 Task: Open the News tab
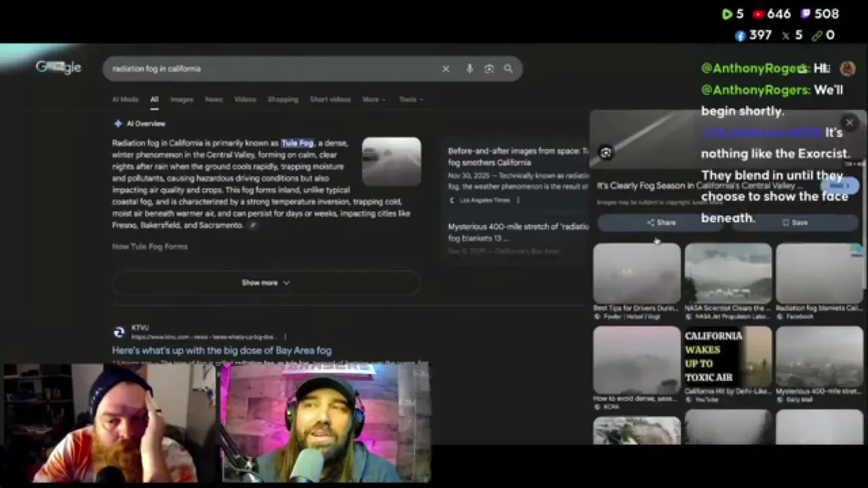(214, 99)
